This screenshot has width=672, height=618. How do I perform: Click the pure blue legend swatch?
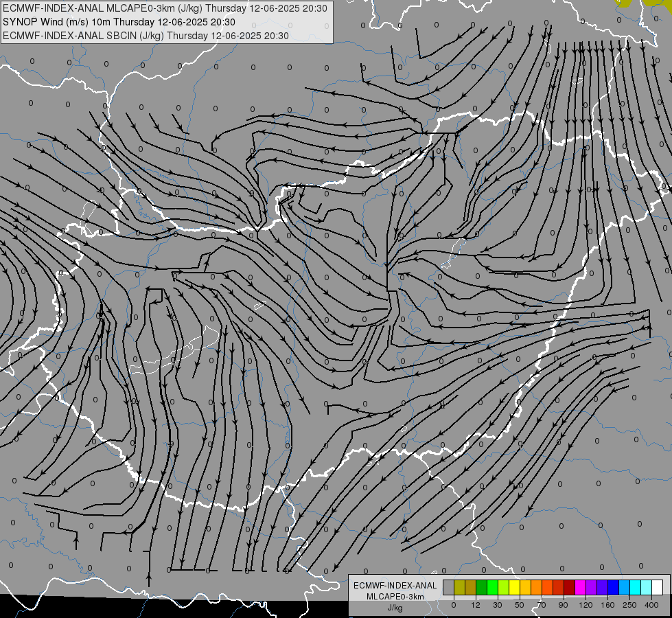point(614,587)
